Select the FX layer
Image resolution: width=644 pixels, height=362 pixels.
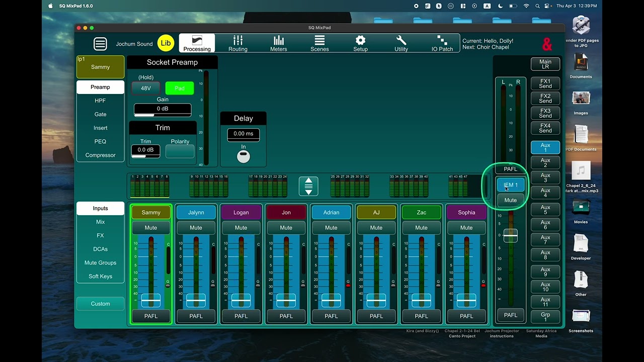tap(100, 235)
